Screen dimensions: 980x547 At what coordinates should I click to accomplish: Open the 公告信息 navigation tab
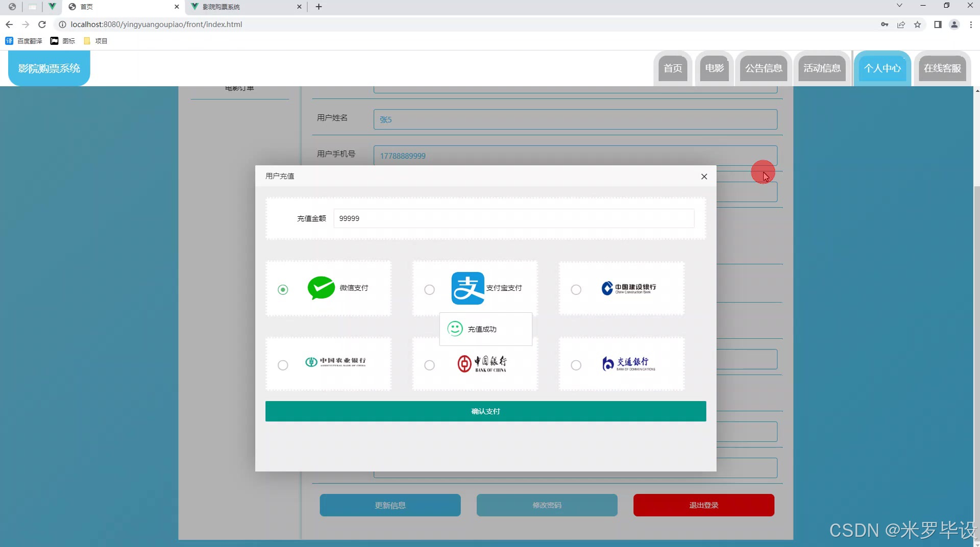[x=764, y=68]
